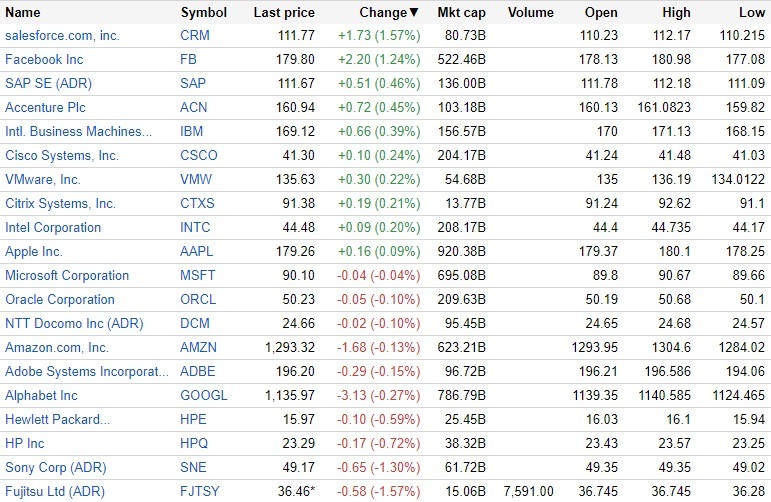
Task: Click the Fujitsu Ltd (ADR) link
Action: click(54, 492)
